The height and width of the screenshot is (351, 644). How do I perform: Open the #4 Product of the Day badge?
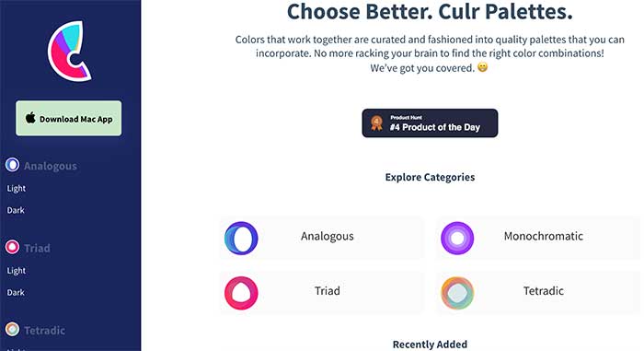tap(430, 123)
